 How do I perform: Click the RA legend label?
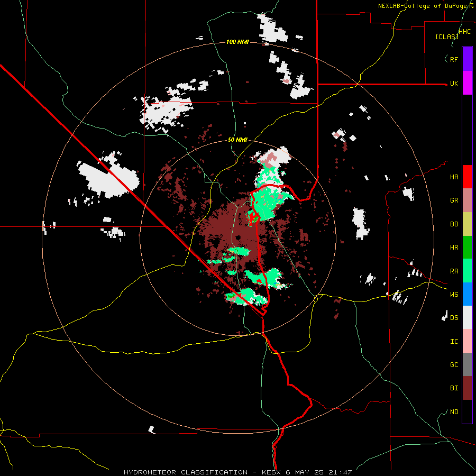coord(454,271)
